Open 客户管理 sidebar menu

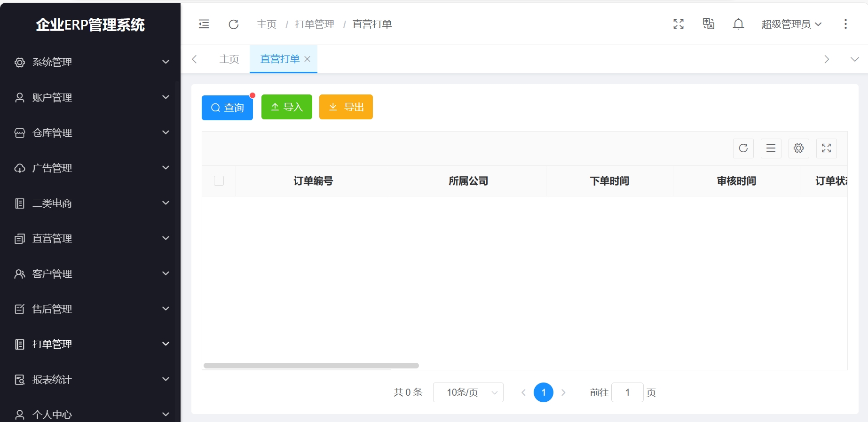point(90,274)
